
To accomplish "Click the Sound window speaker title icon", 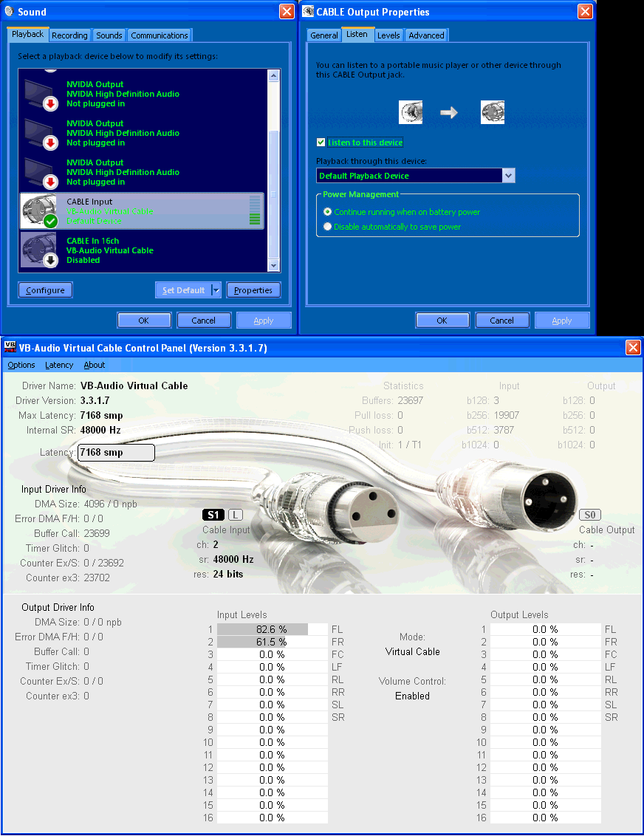I will pos(9,11).
